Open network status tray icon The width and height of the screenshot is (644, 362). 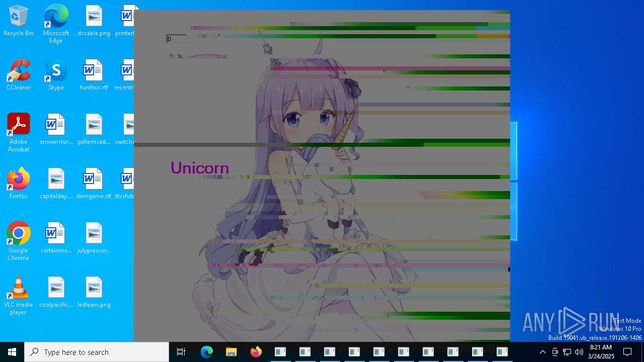(567, 352)
